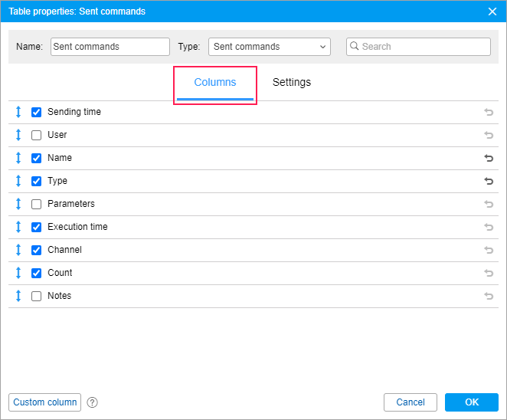Click the reorder handle for Notes row
This screenshot has height=420, width=507.
pos(18,296)
